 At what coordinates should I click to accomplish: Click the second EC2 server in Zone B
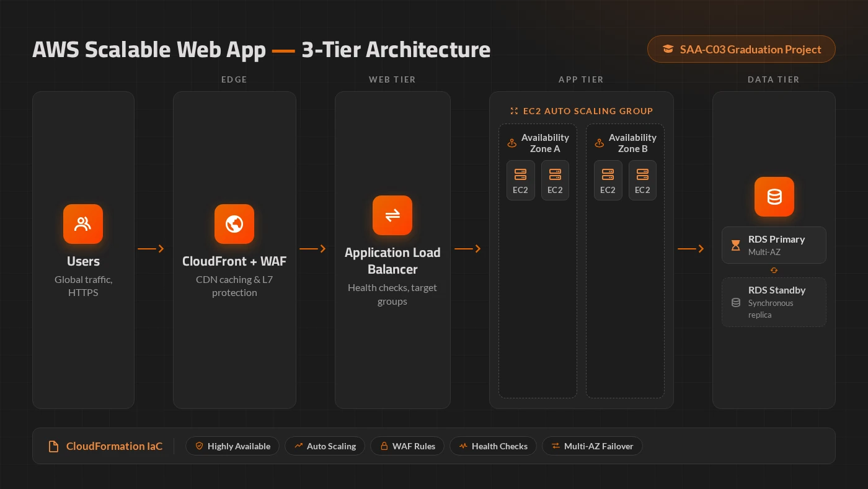[642, 181]
